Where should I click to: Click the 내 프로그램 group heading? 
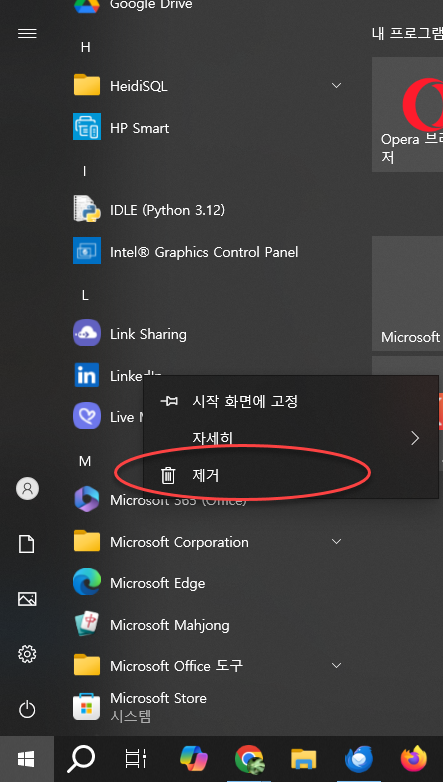pyautogui.click(x=407, y=33)
